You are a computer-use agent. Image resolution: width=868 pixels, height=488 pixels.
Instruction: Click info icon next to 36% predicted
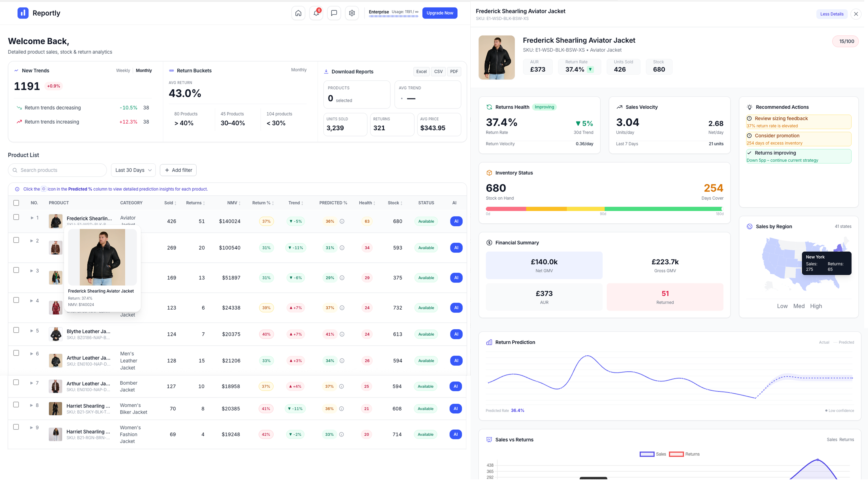(x=342, y=221)
